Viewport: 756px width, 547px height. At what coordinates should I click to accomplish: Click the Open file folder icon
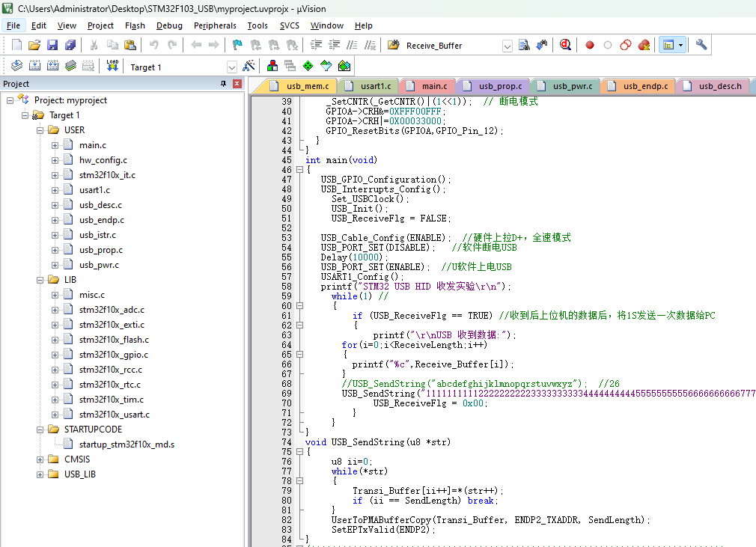pos(34,46)
